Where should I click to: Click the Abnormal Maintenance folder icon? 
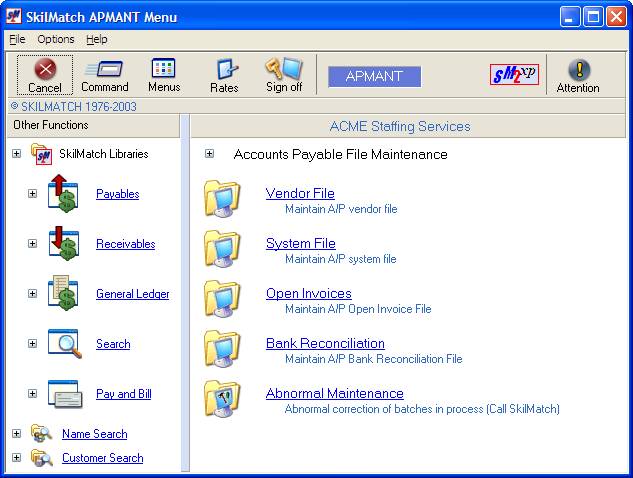[x=222, y=399]
